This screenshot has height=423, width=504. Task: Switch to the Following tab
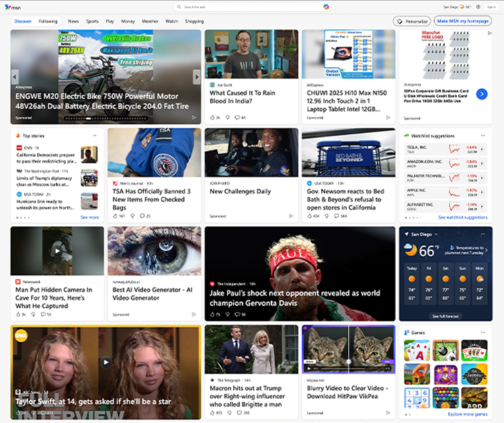click(x=48, y=21)
